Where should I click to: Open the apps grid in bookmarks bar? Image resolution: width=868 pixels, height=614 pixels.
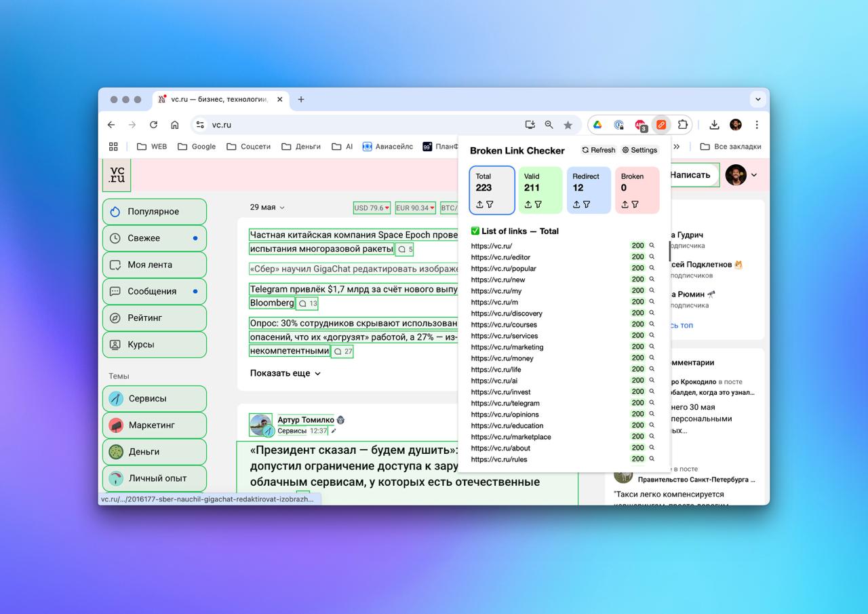click(113, 146)
